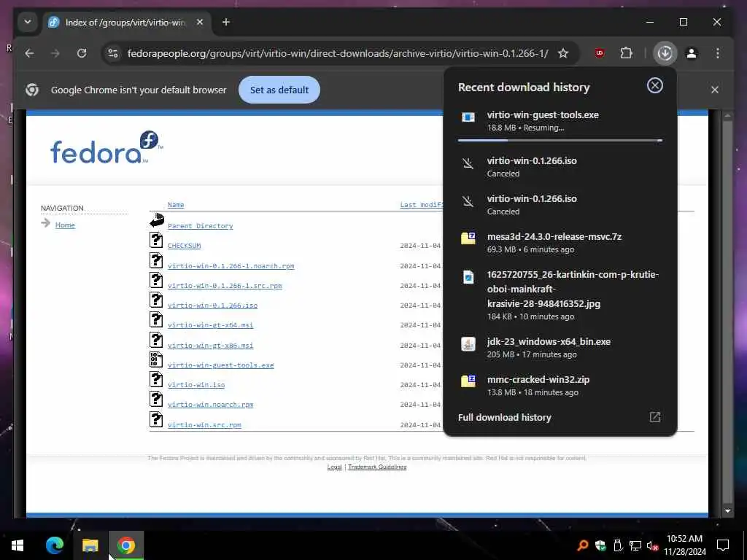The height and width of the screenshot is (560, 747).
Task: Click the virtio-win-guest-tools.exe page link
Action: coord(220,365)
